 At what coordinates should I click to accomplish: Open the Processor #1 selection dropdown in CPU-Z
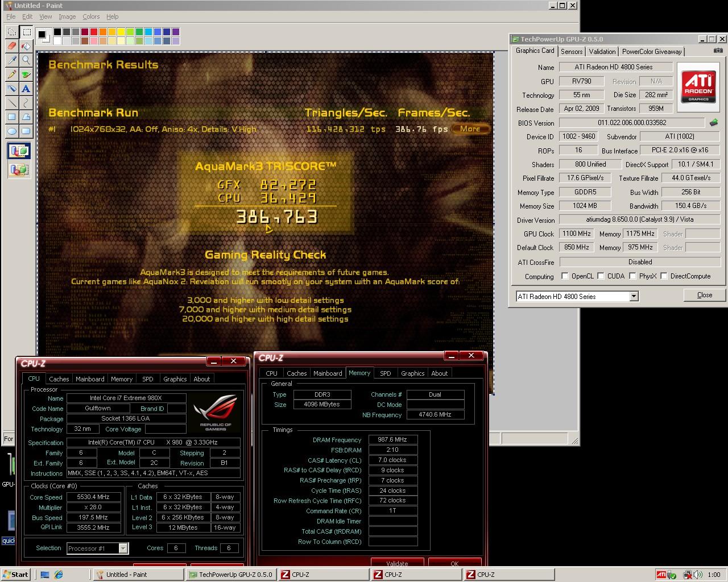[123, 548]
